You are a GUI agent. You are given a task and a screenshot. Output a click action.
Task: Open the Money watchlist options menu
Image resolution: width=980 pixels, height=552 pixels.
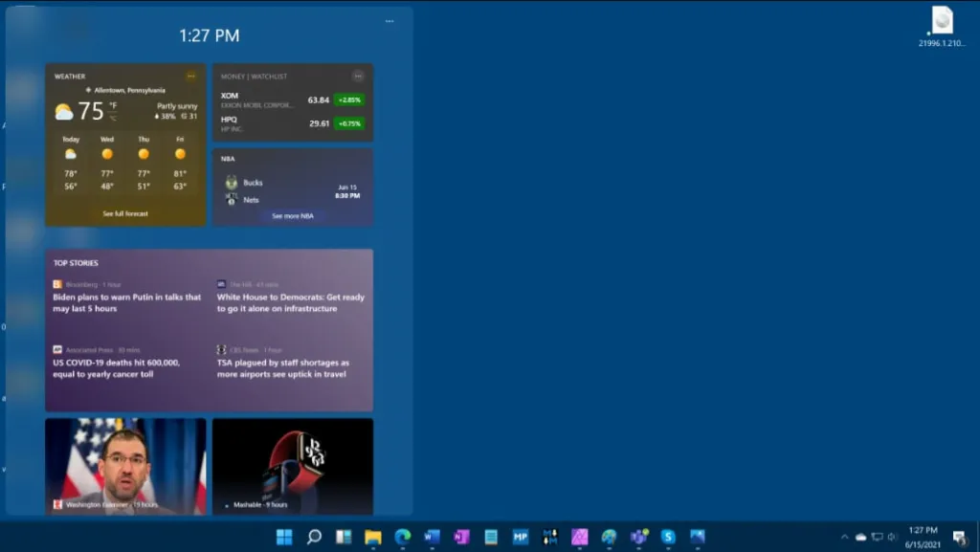coord(359,77)
